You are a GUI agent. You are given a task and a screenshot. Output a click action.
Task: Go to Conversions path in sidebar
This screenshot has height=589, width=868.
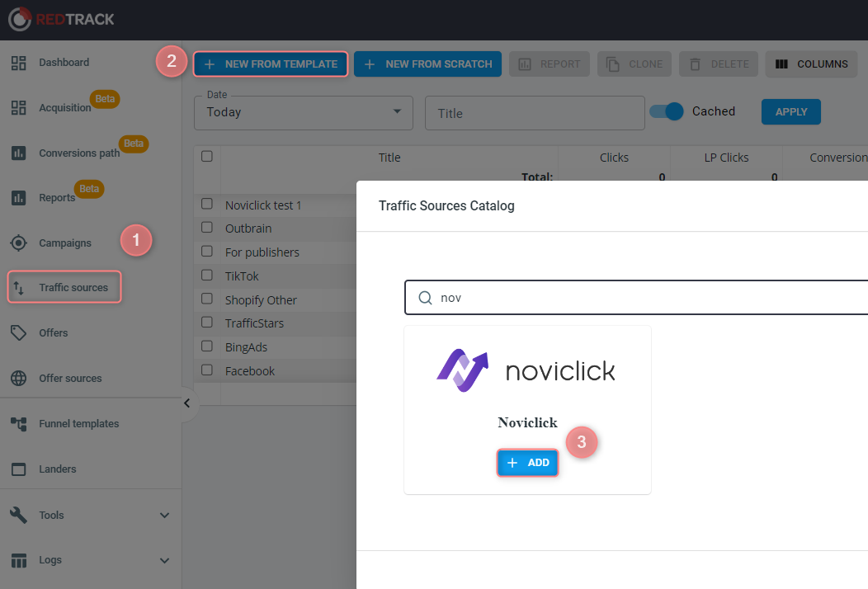[79, 153]
